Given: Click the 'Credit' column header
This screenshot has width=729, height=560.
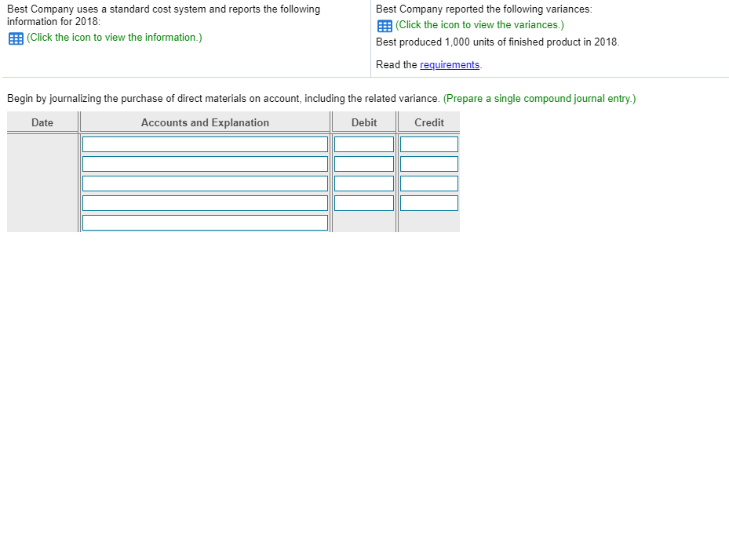Looking at the screenshot, I should click(x=429, y=122).
